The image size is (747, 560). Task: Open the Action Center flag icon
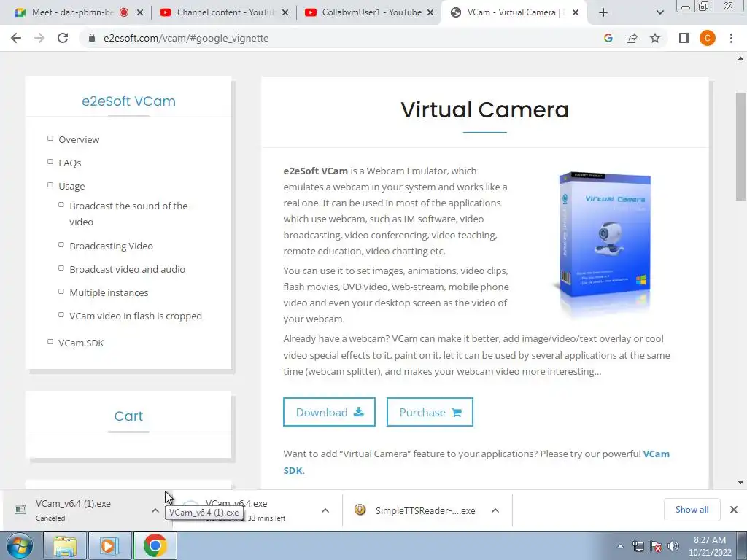[x=656, y=546]
